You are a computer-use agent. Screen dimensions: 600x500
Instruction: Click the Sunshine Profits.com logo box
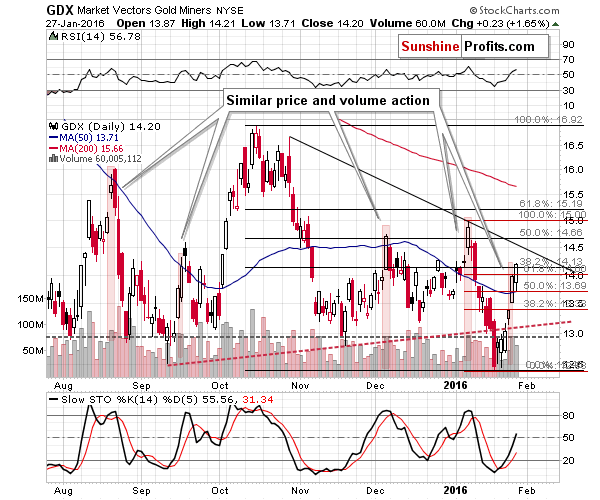click(x=474, y=47)
